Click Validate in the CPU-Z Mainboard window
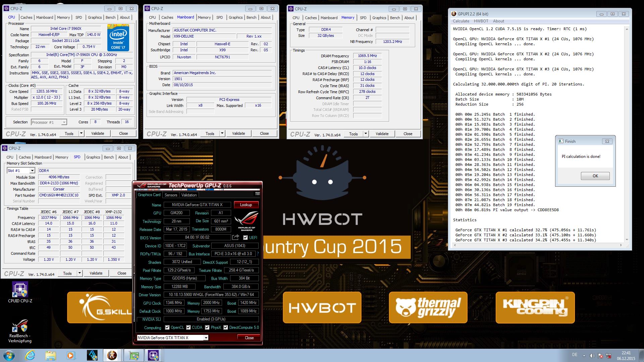Viewport: 644px width, 362px height. coord(238,133)
